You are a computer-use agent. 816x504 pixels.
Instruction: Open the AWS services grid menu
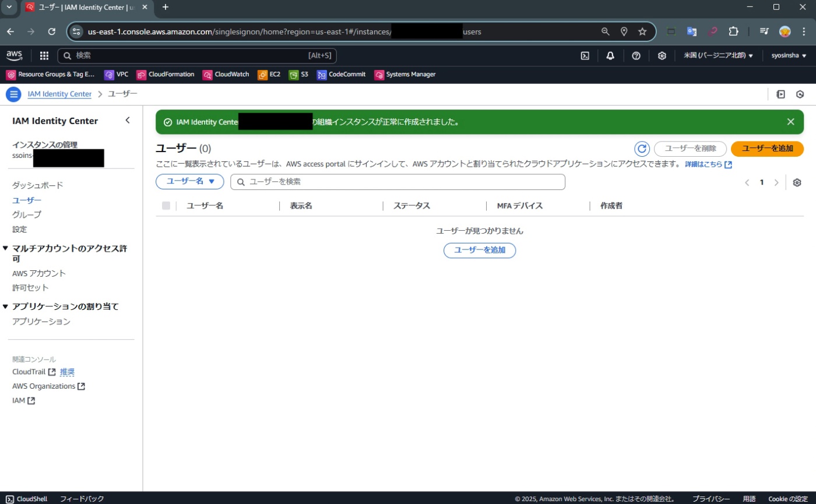[44, 56]
